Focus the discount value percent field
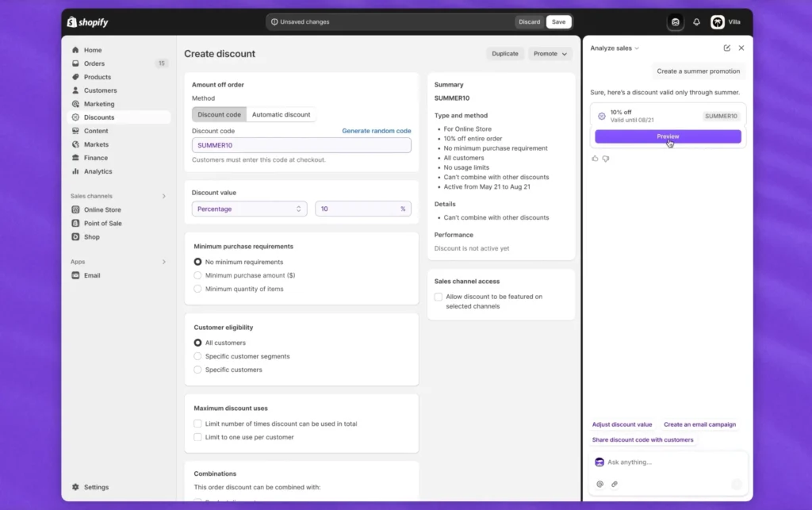Screen dimensions: 812x510 [363, 209]
